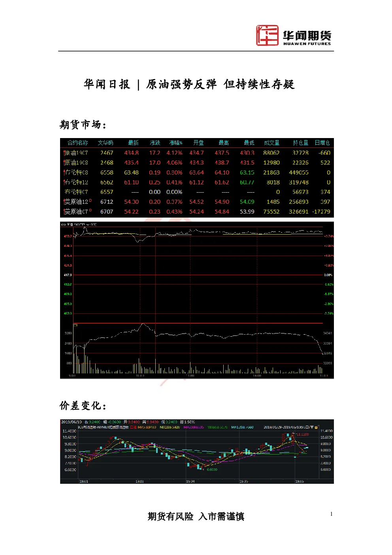Viewport: 392px width, 555px height.
Task: Click the 0.00% axis label on intraday chart
Action: click(x=328, y=275)
